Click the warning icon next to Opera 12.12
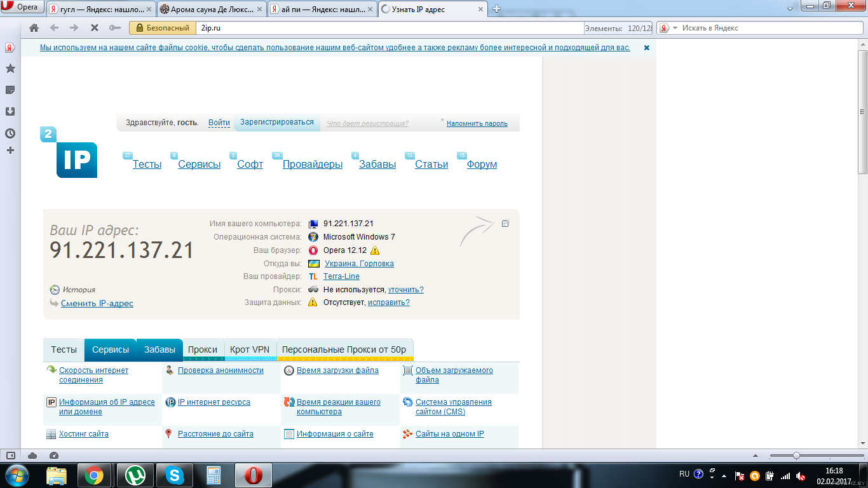Screen dimensions: 868x488 pyautogui.click(x=375, y=250)
